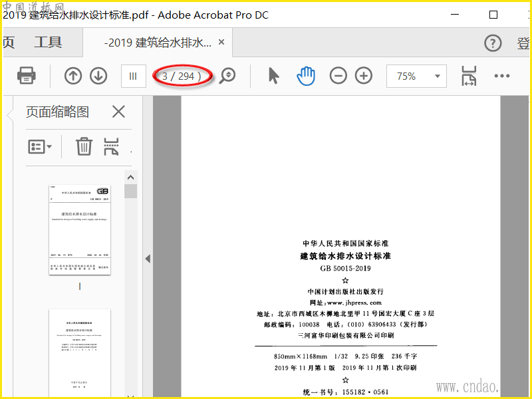Collapse the navigation pane with the left triangle
This screenshot has width=532, height=399.
click(x=148, y=259)
